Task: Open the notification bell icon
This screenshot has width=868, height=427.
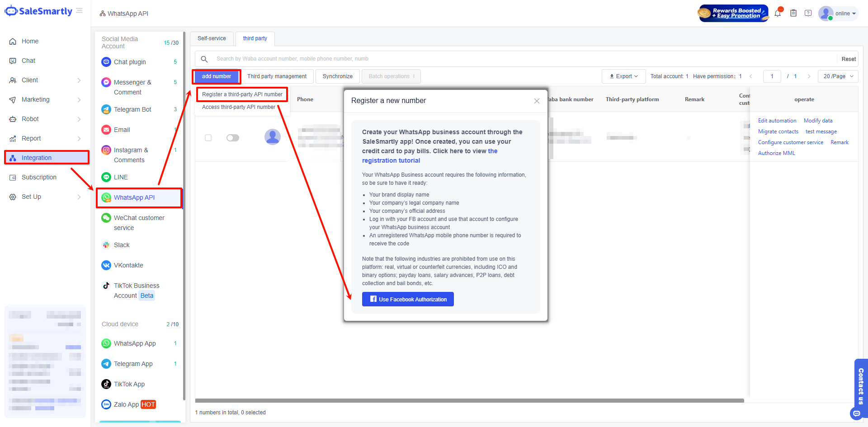Action: pos(778,14)
